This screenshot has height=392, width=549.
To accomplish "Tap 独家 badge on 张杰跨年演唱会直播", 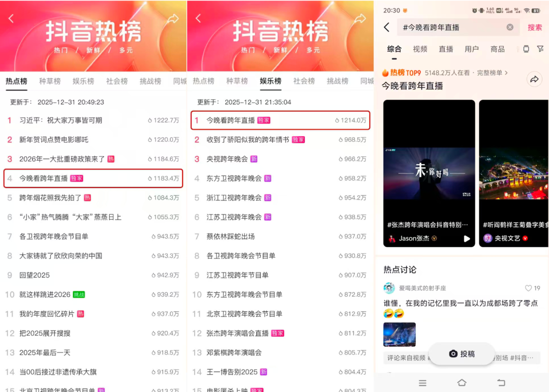I will [278, 333].
